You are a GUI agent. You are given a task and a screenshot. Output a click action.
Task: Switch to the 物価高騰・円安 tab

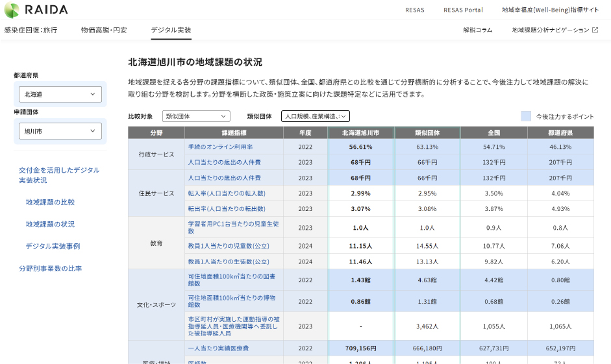(104, 30)
